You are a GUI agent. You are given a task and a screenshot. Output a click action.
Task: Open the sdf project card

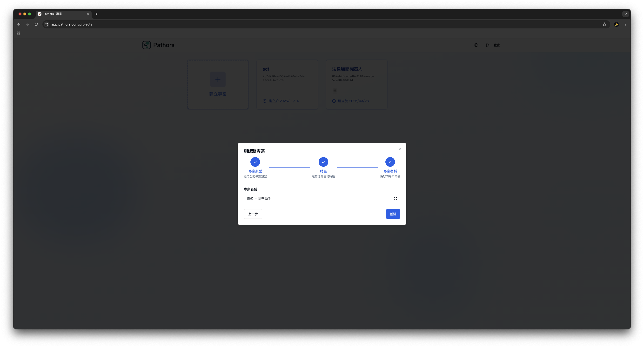pyautogui.click(x=287, y=85)
